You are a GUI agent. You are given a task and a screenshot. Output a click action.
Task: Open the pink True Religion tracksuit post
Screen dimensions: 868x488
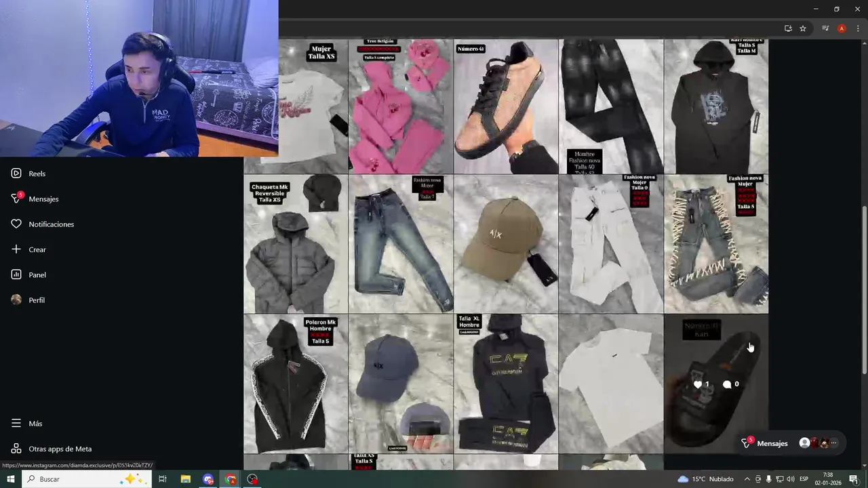(x=401, y=106)
